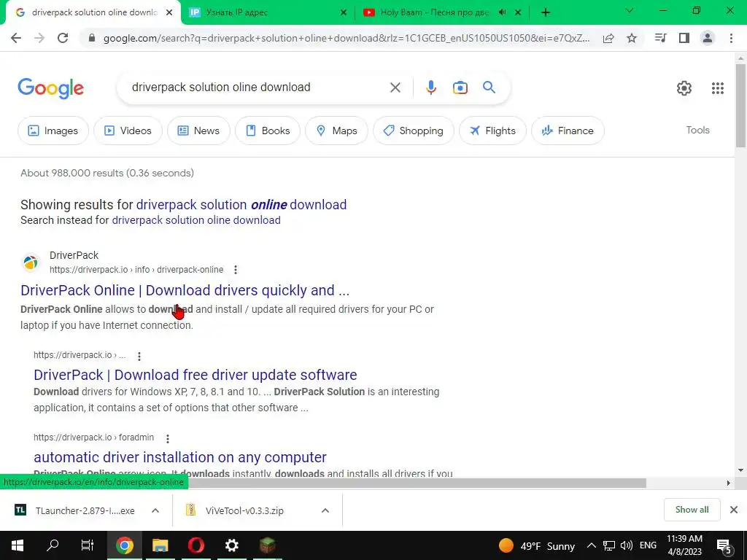Show hidden system tray icons
This screenshot has width=747, height=560.
point(591,545)
